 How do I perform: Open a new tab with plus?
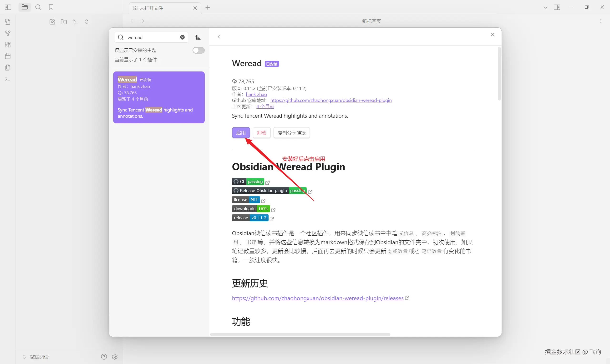click(208, 8)
